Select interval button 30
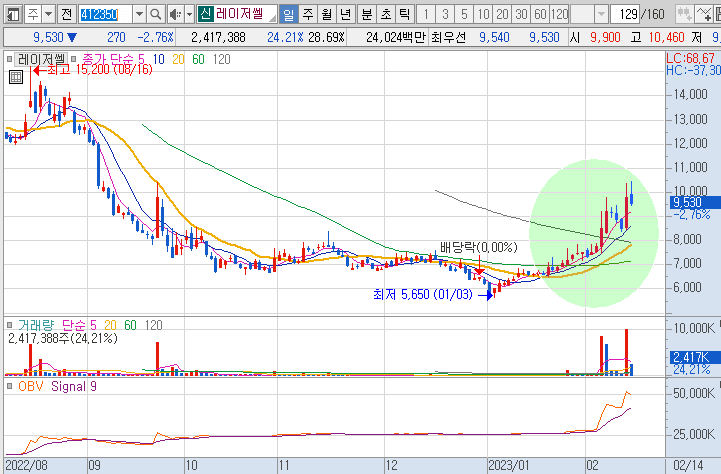Screen dimensions: 721x474 click(x=521, y=15)
